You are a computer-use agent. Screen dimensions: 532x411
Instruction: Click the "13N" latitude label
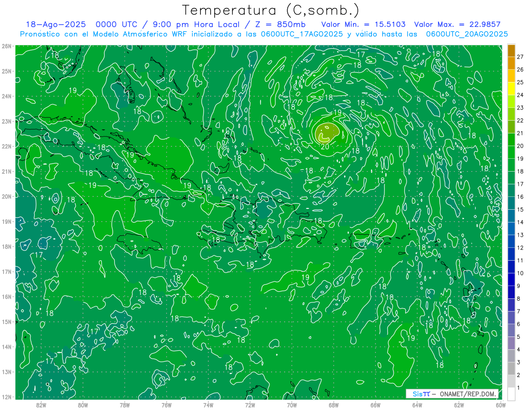(x=6, y=372)
